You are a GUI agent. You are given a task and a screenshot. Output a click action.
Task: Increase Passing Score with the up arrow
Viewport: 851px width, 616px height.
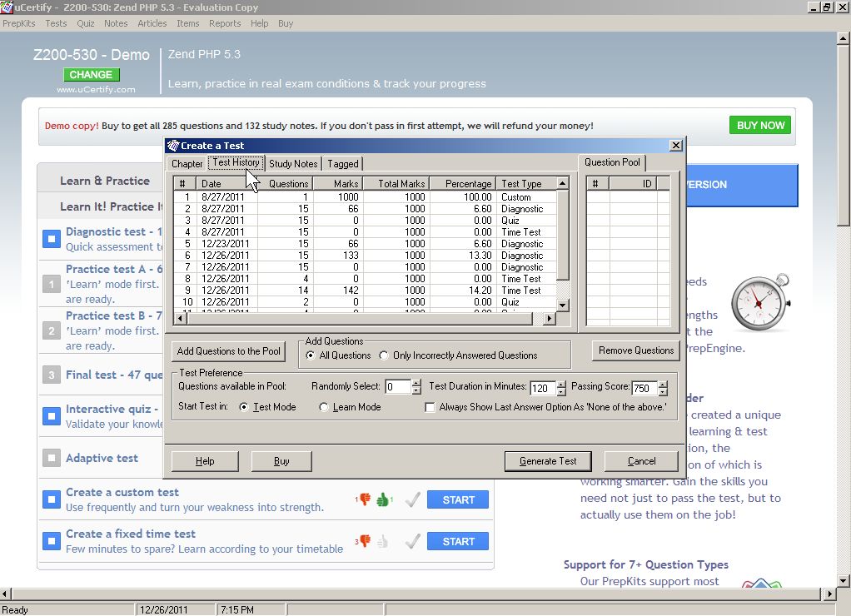(x=663, y=385)
